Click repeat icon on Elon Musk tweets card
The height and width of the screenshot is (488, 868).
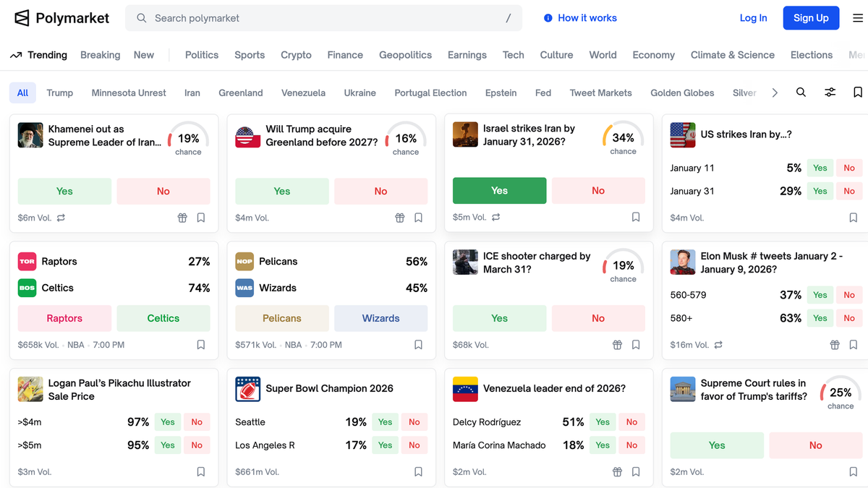point(718,345)
